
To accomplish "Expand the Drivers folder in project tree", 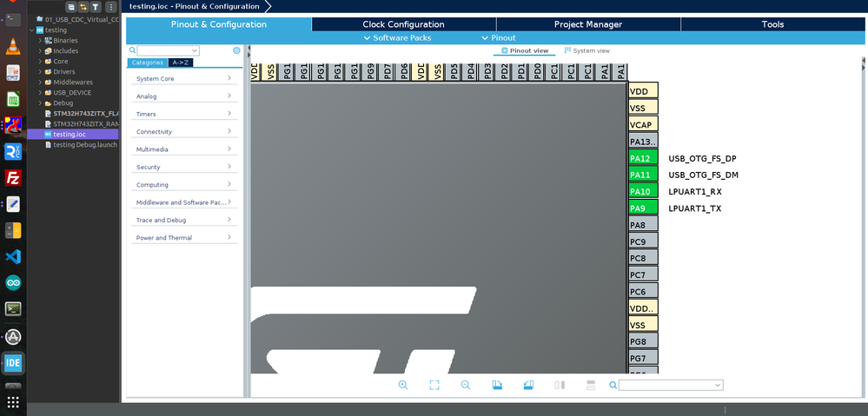I will click(40, 72).
